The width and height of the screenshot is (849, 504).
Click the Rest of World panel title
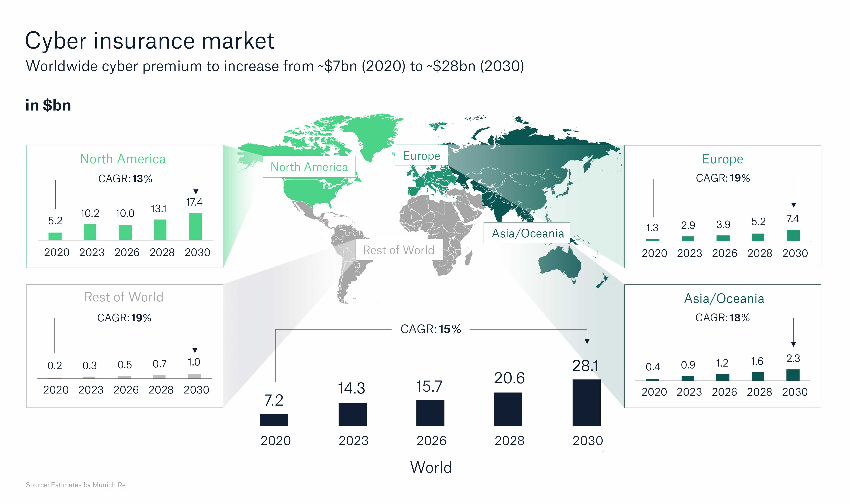(x=124, y=297)
